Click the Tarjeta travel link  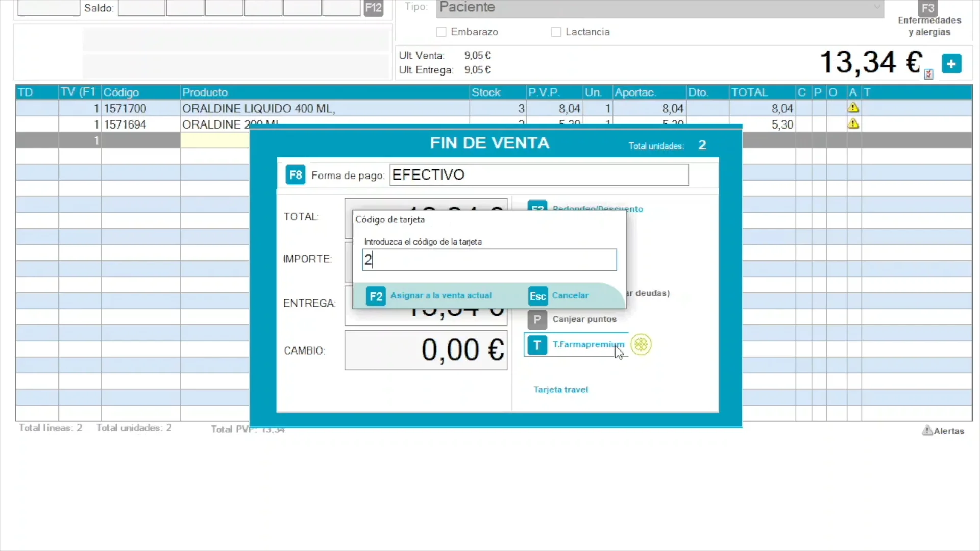pyautogui.click(x=560, y=390)
